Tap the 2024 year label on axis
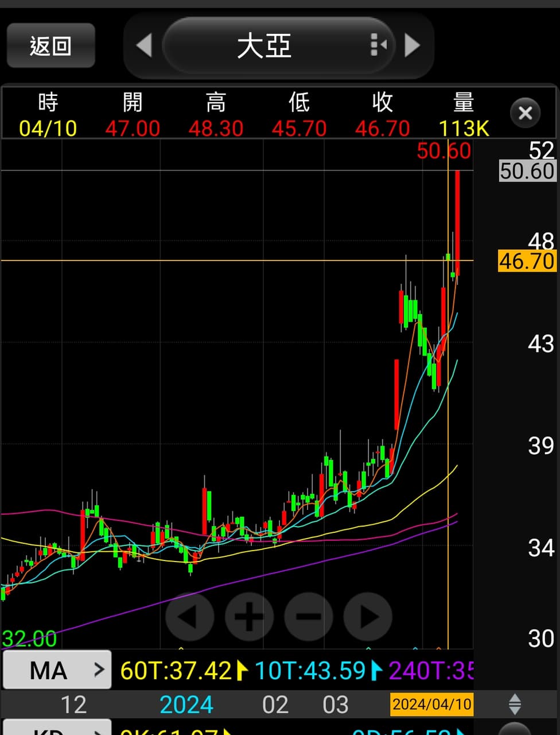 (x=186, y=705)
